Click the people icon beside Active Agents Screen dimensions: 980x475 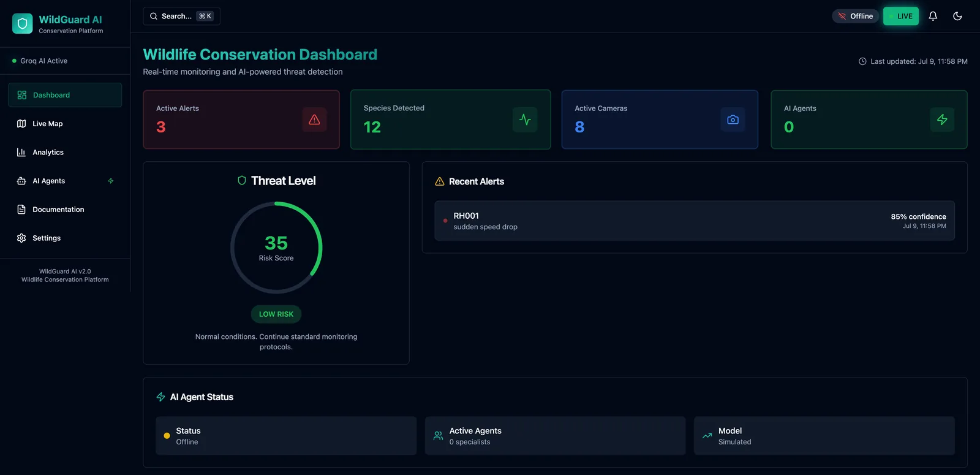point(438,436)
